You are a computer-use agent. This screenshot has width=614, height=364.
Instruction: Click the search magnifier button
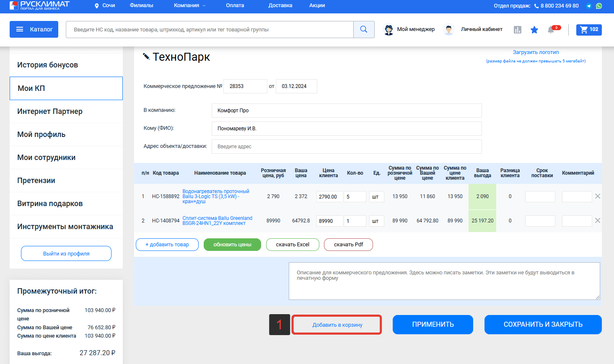[x=364, y=29]
